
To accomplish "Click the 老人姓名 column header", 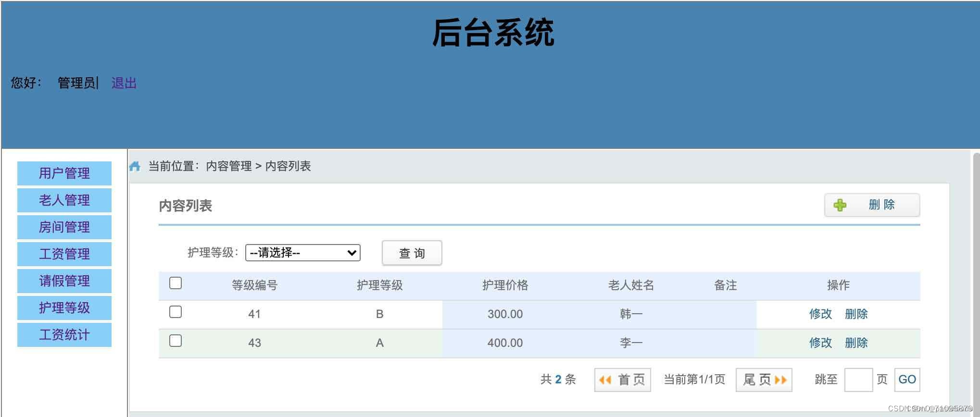I will pyautogui.click(x=631, y=285).
